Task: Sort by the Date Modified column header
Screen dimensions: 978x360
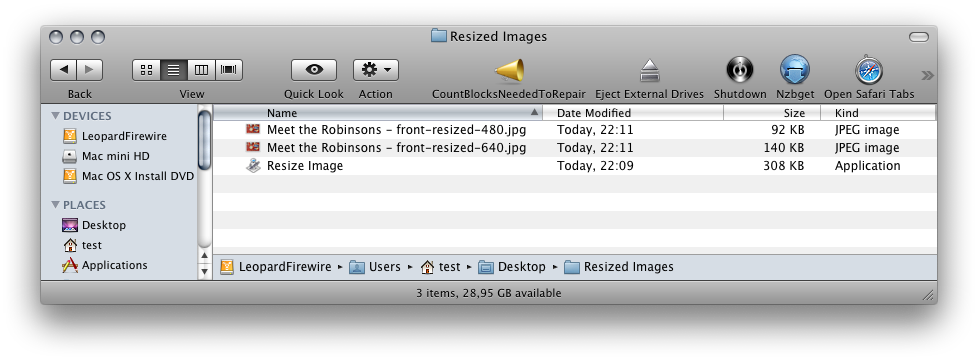Action: tap(633, 113)
